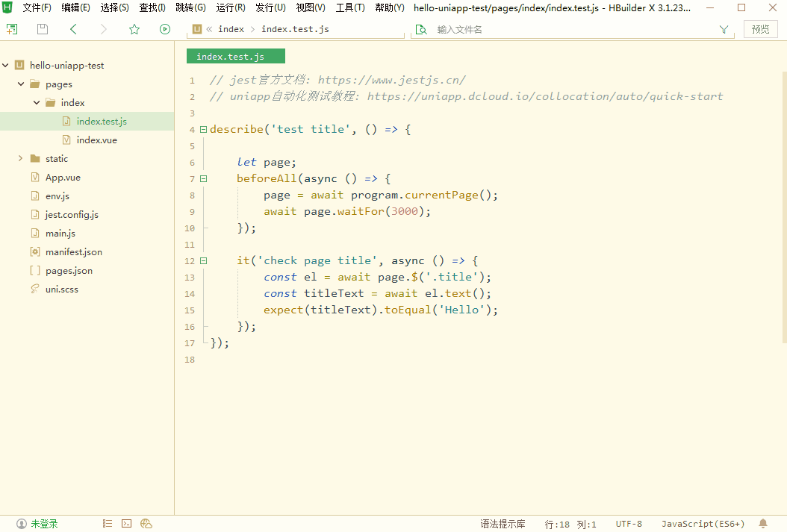Click the jestjs.cn URL in line 1
Image resolution: width=787 pixels, height=532 pixels.
tap(391, 81)
